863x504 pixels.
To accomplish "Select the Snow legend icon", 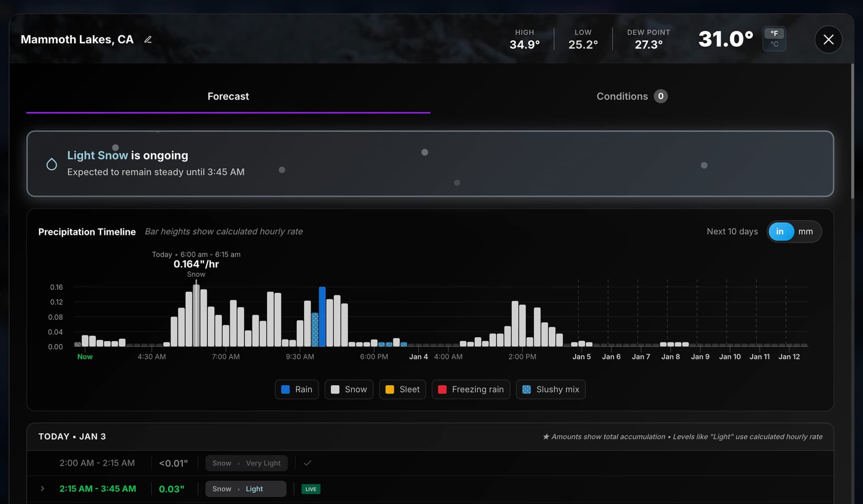I will click(x=335, y=389).
